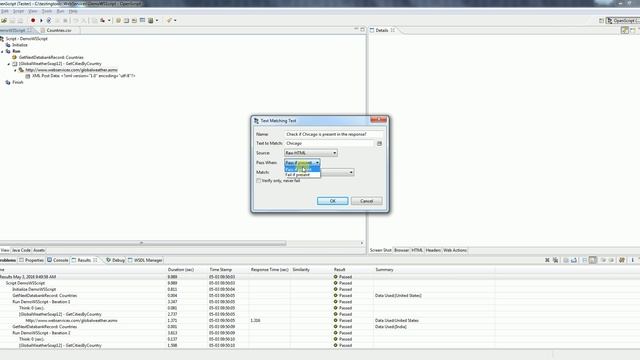
Task: Click the Open Perspective icon beside OpenScript
Action: coord(601,20)
